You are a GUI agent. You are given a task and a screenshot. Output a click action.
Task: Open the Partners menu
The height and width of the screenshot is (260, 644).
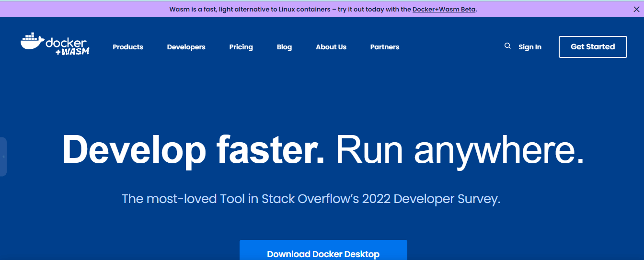(x=385, y=47)
